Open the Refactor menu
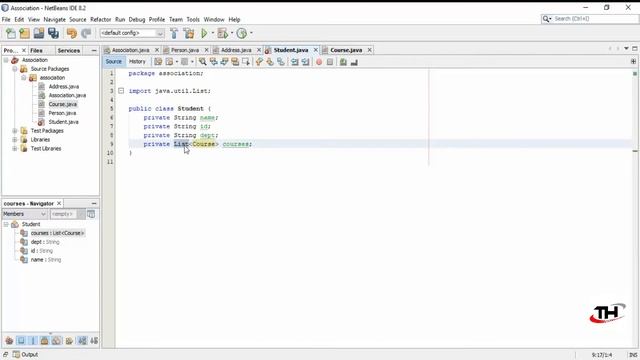The image size is (640, 360). click(x=100, y=19)
